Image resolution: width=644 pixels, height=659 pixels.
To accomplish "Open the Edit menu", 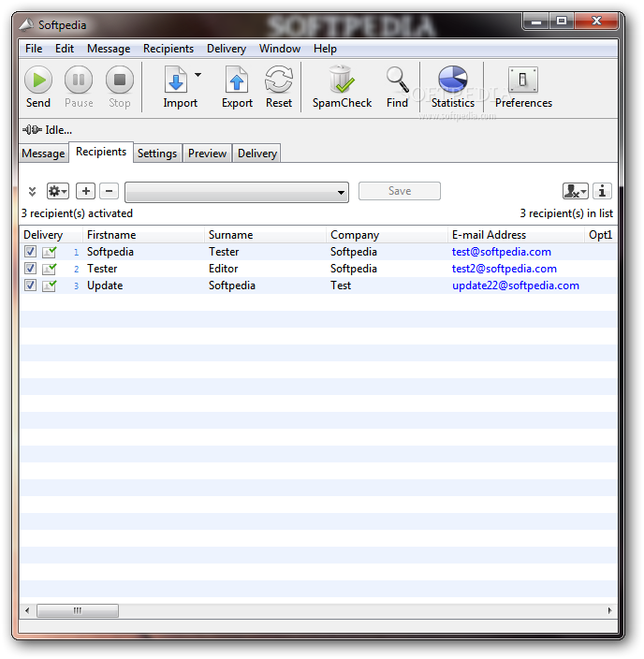I will [65, 49].
